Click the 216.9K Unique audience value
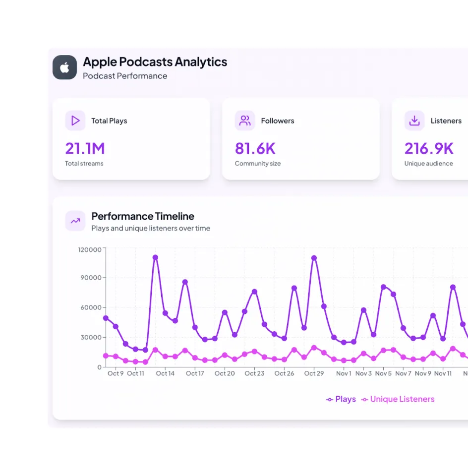Image resolution: width=468 pixels, height=476 pixels. [429, 149]
